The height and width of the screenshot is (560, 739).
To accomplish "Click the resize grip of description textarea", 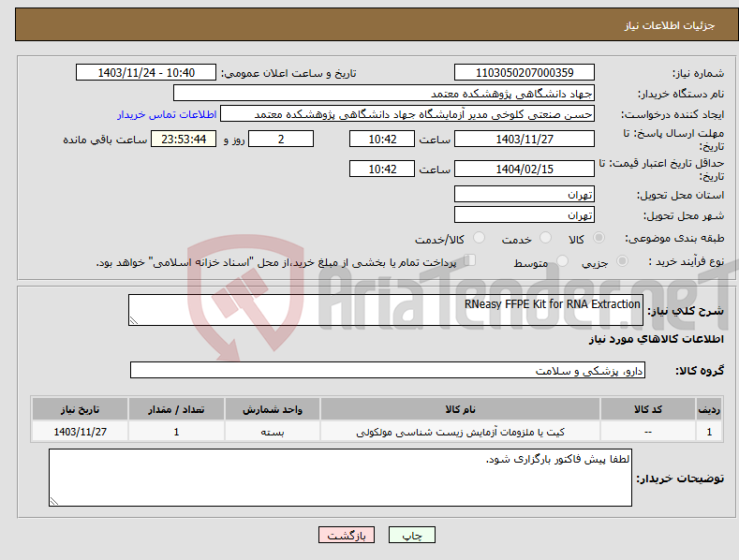I will click(134, 320).
